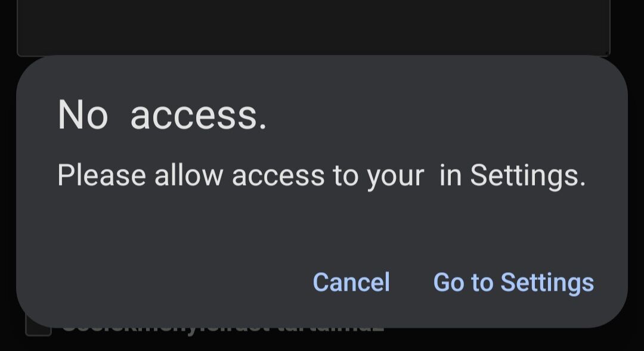Viewport: 644px width, 351px height.
Task: Tap the blue "Go to Settings" text
Action: tap(513, 282)
